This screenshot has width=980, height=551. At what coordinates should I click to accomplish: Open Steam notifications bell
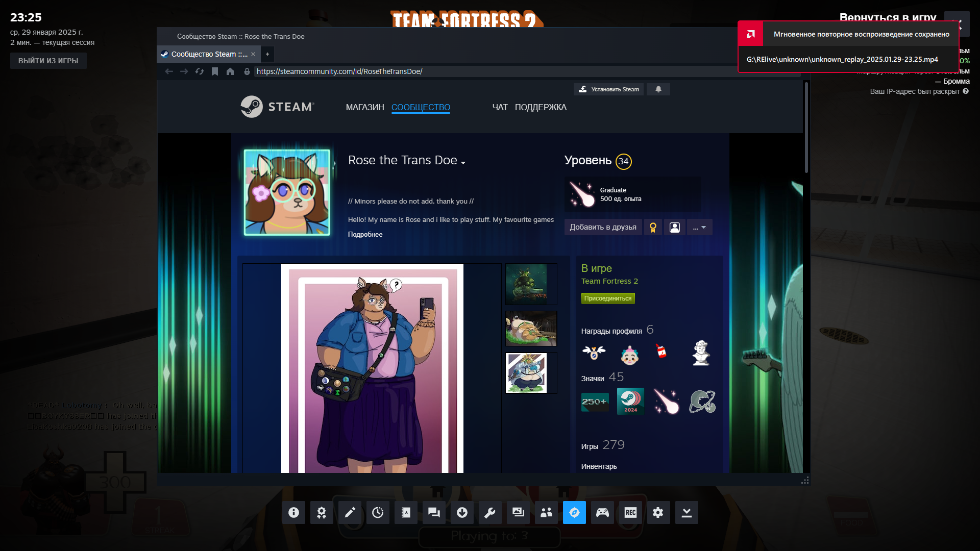658,89
